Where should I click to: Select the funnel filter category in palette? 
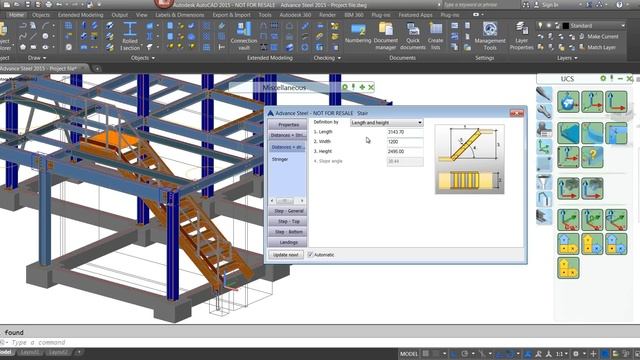pyautogui.click(x=544, y=181)
